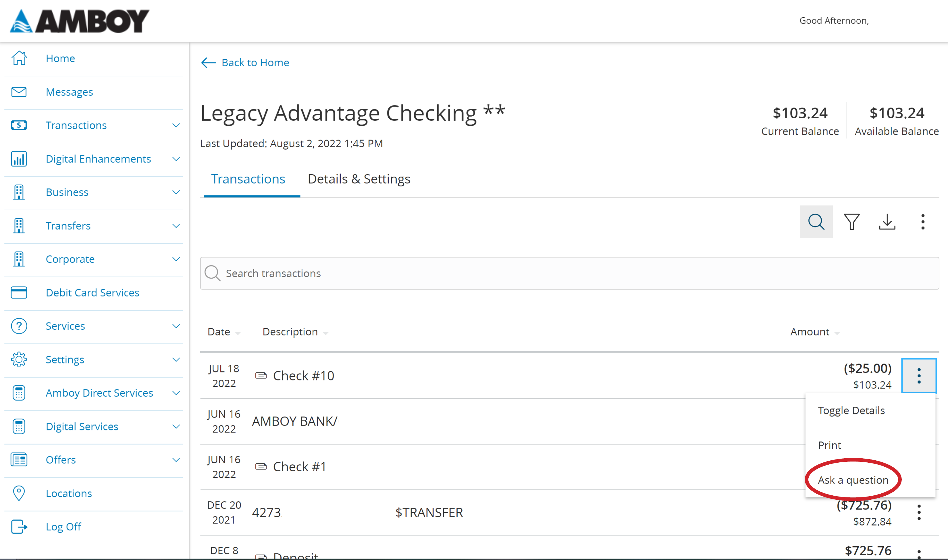Screen dimensions: 948x560
Task: Expand the Settings sidebar section
Action: 176,359
